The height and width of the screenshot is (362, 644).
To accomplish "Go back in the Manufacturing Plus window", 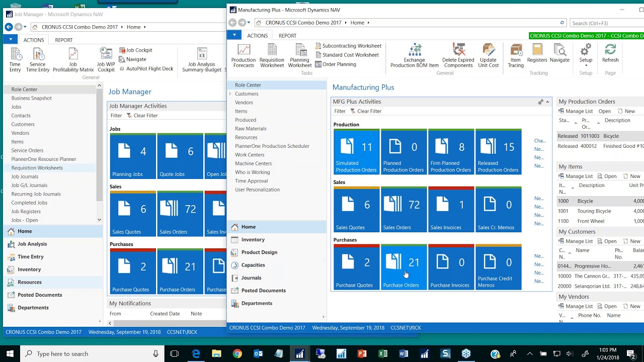I will point(232,23).
